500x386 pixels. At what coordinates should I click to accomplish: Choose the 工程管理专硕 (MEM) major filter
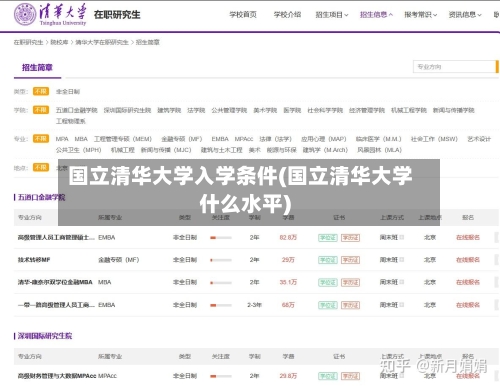[123, 139]
